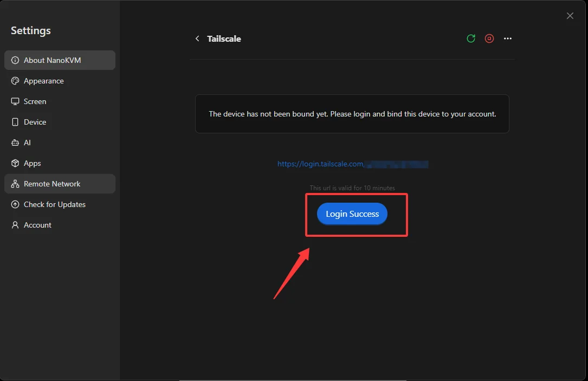Open the Apps section
Viewport: 588px width, 381px height.
[x=60, y=163]
